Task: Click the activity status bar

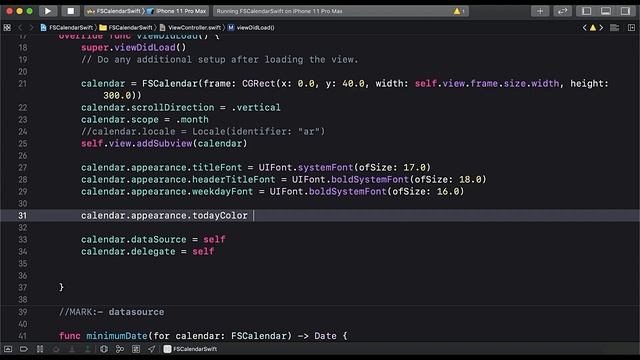Action: (x=340, y=11)
